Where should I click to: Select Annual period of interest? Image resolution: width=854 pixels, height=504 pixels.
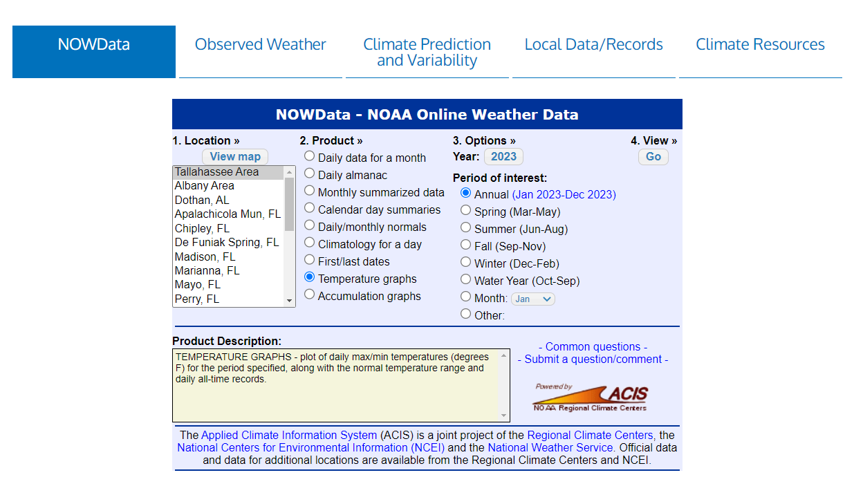tap(465, 194)
